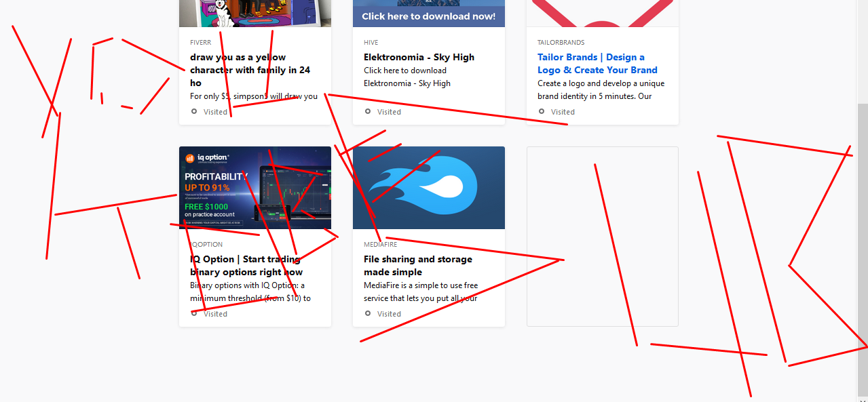868x402 pixels.
Task: Click the HIVE source label
Action: click(371, 43)
